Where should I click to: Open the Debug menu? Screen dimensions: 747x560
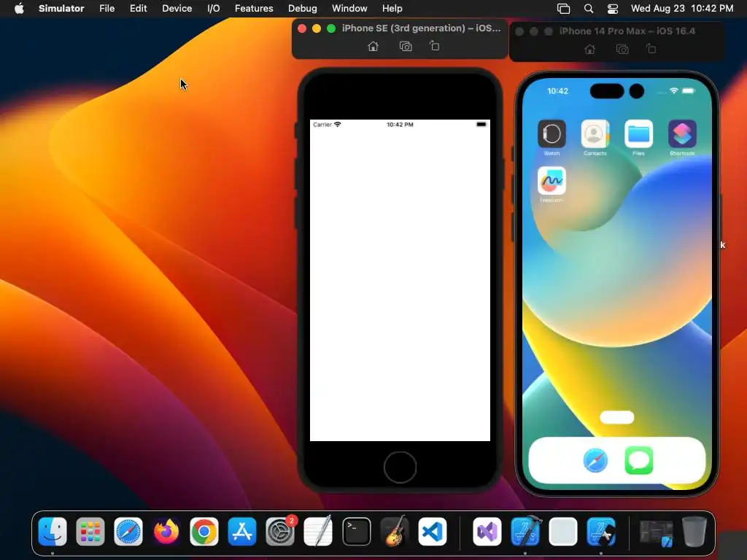point(303,9)
